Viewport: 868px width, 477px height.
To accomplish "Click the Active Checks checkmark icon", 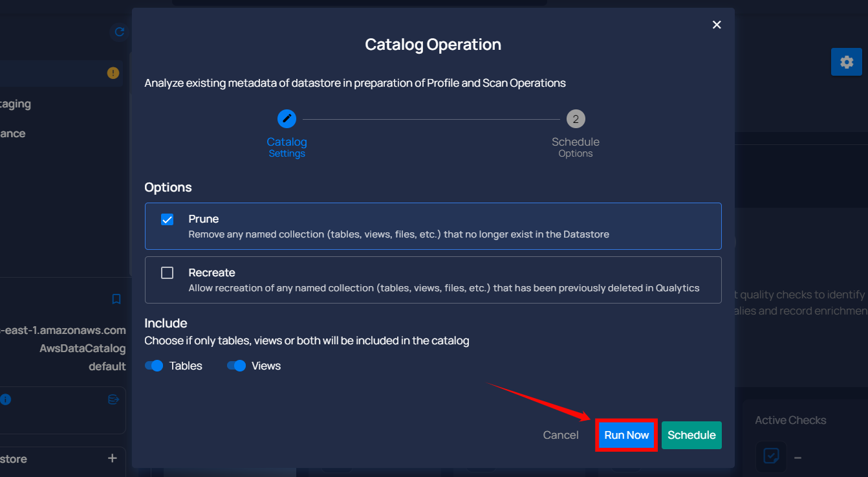I will point(771,456).
